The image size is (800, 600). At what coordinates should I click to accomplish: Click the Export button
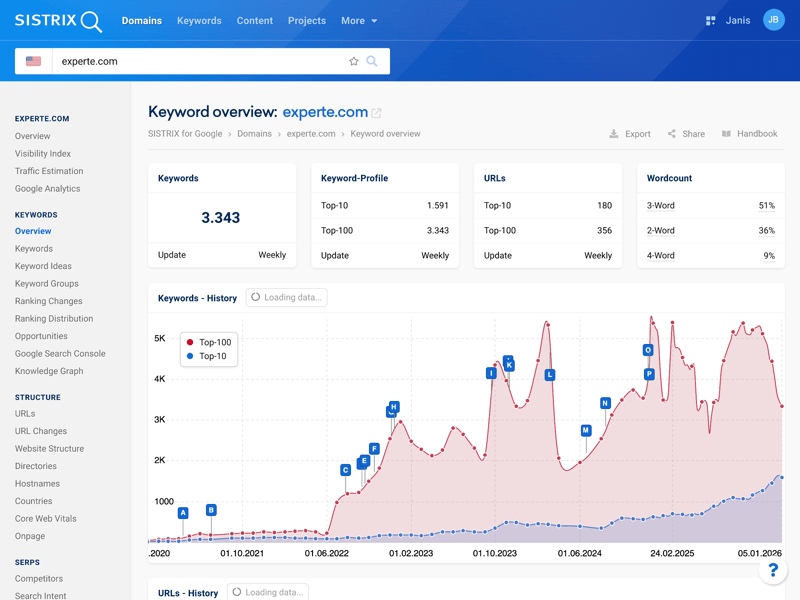[x=630, y=134]
